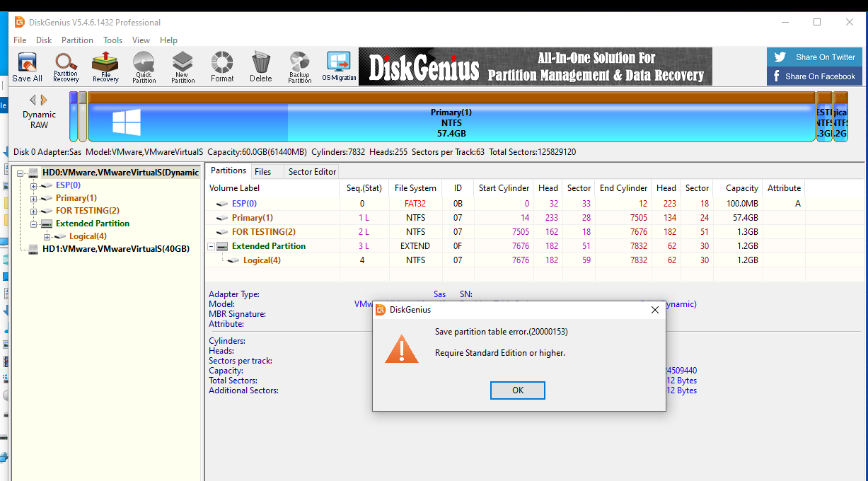Expand the ESP(0) tree node
The image size is (868, 481).
pyautogui.click(x=34, y=185)
